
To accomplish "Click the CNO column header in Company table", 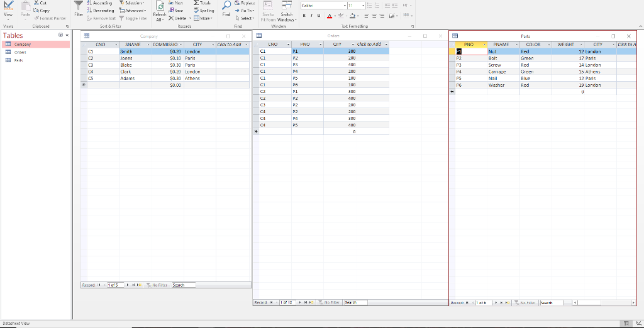I will click(103, 45).
